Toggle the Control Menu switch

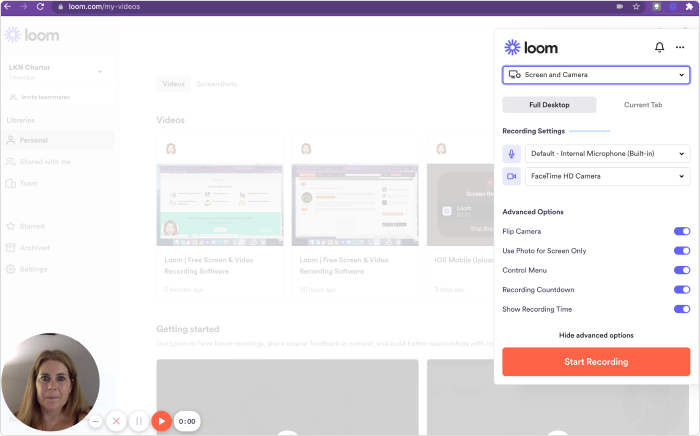point(682,270)
